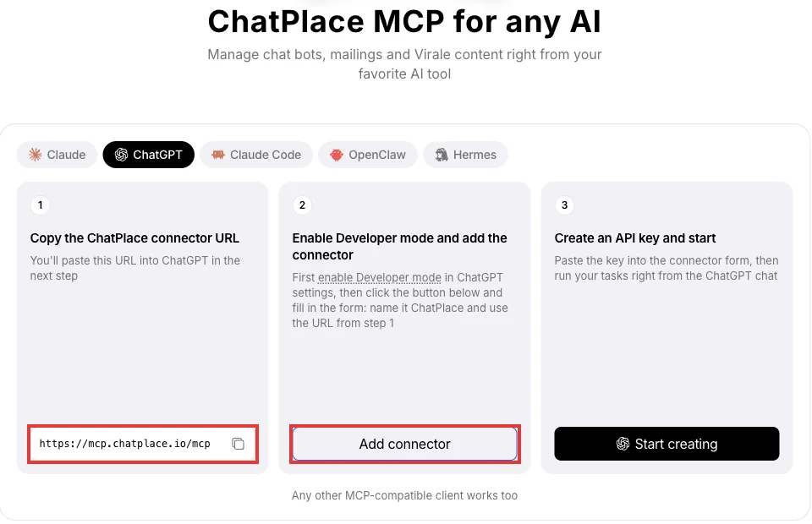Select the Claude Code tab

(x=256, y=155)
